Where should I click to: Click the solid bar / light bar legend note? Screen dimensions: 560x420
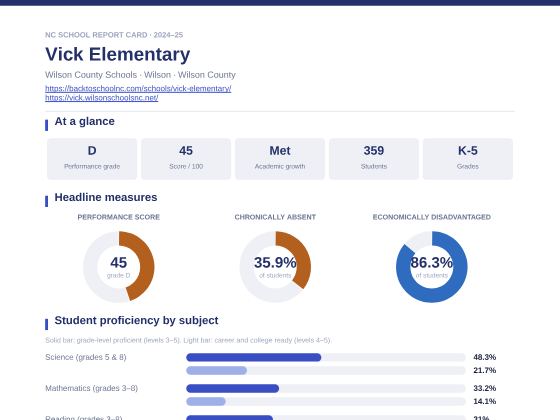188,340
